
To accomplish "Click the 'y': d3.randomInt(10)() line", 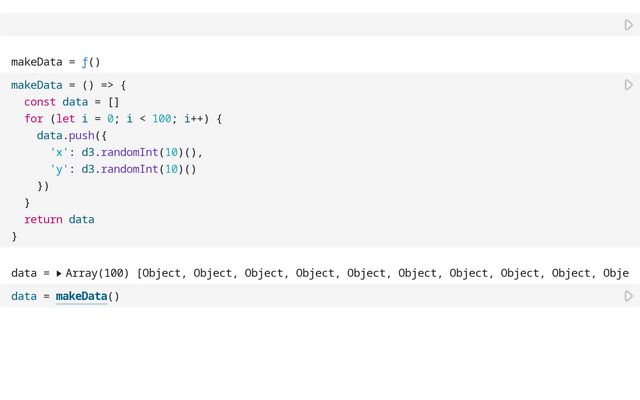I will [123, 169].
